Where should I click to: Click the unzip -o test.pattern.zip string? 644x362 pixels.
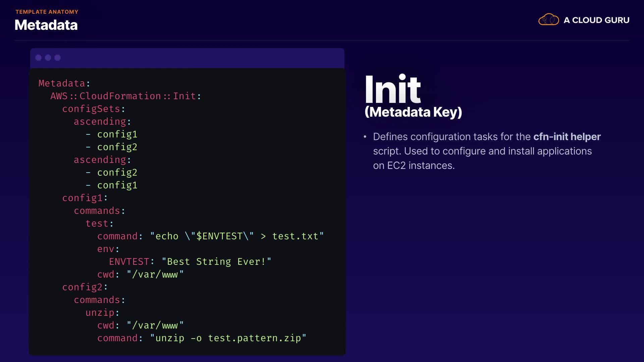click(228, 338)
